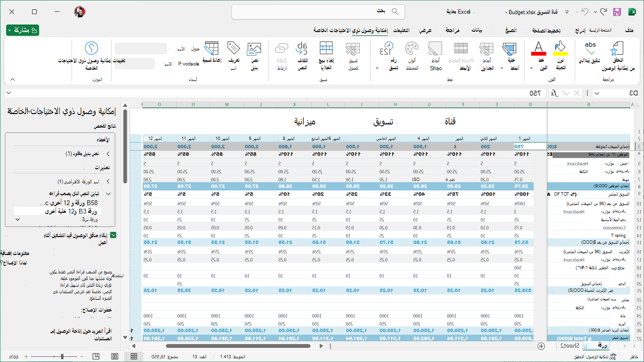Open Cell Styles (أنماط خلية) gallery
This screenshot has height=362, width=644.
click(509, 56)
